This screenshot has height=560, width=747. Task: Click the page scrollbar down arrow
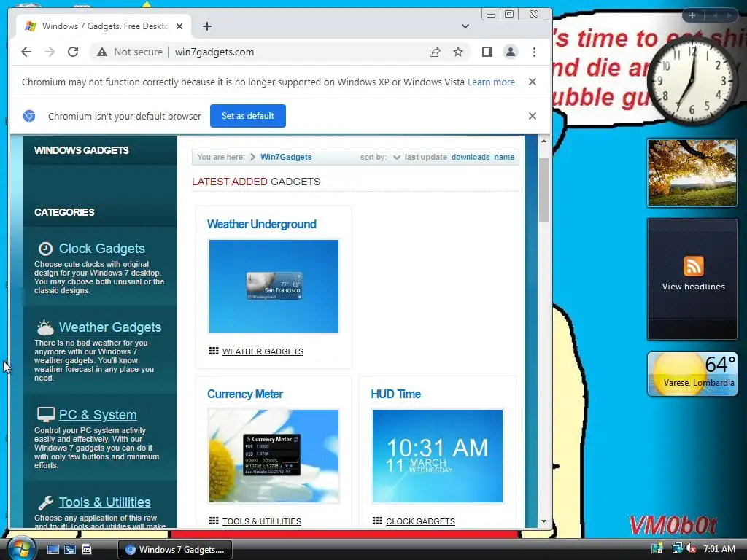tap(543, 521)
